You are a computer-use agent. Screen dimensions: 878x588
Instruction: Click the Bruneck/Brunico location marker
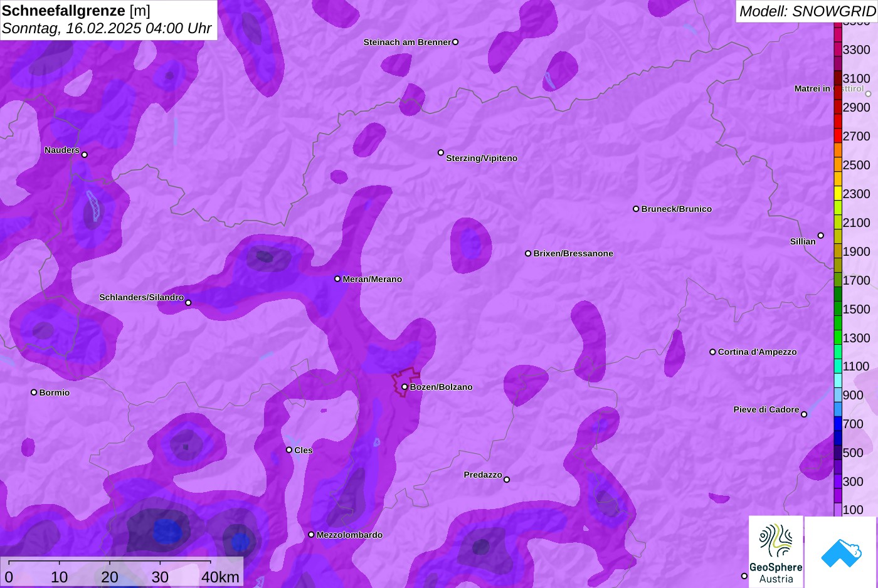[x=636, y=209]
